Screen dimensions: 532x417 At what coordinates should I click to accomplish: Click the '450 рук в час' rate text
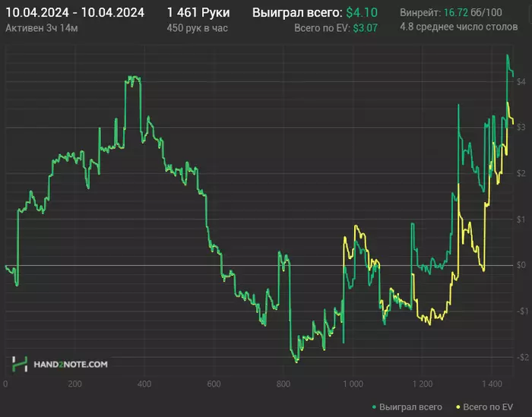coord(197,28)
